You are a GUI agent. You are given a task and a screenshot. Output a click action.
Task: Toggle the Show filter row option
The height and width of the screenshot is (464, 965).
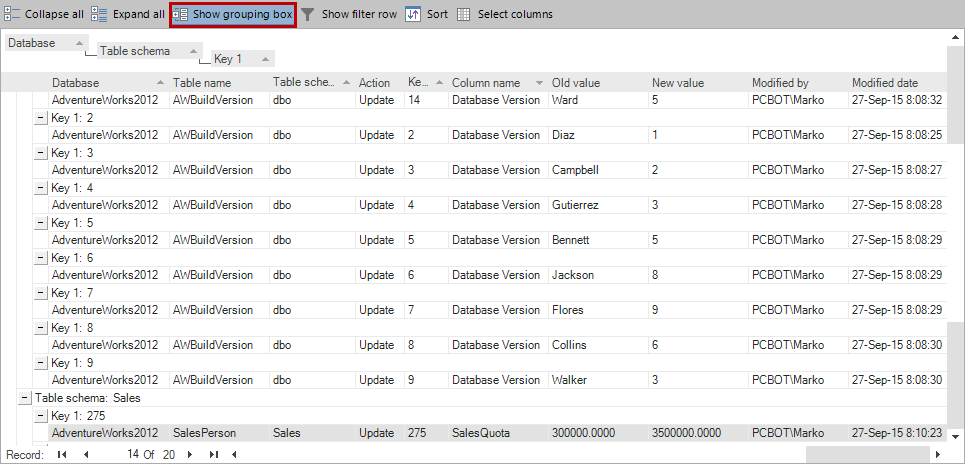click(349, 14)
